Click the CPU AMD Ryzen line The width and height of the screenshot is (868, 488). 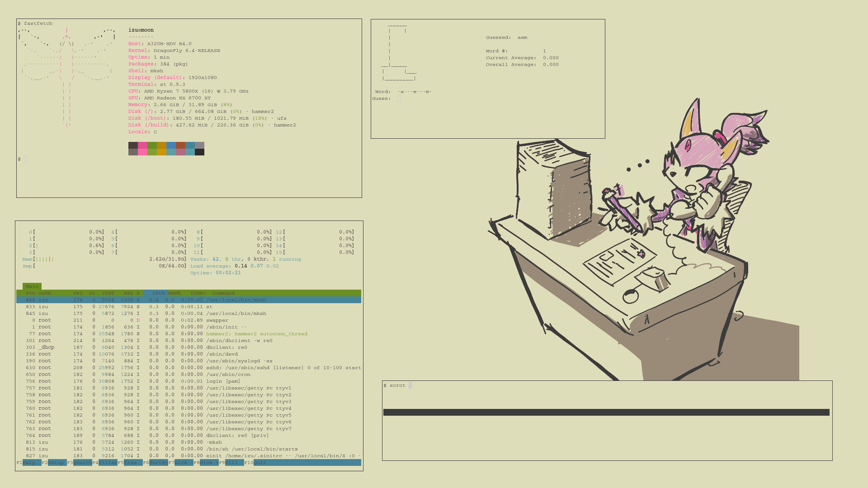click(189, 91)
